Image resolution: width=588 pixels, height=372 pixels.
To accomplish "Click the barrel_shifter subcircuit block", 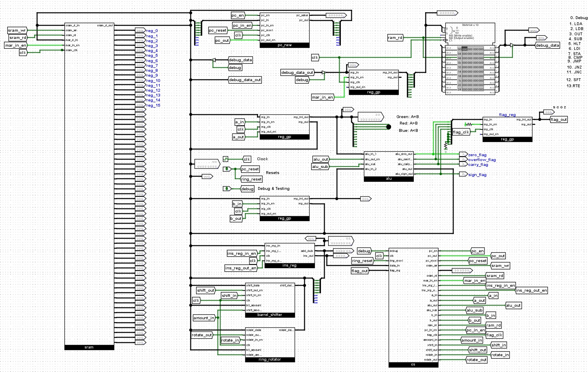I will point(270,300).
